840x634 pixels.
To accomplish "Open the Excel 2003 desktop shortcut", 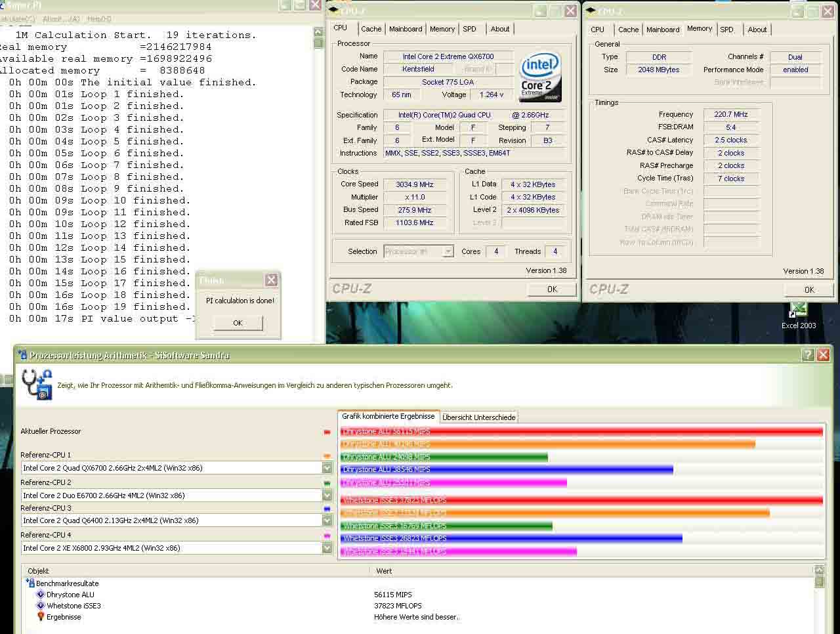I will tap(798, 315).
